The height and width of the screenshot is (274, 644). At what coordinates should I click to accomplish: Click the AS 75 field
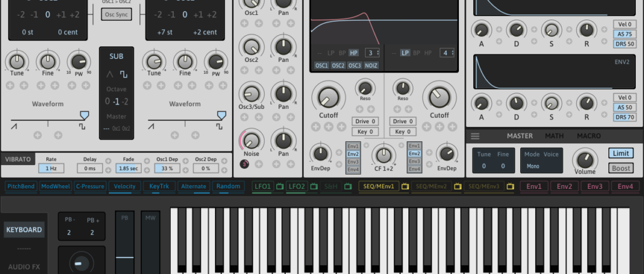pos(624,34)
